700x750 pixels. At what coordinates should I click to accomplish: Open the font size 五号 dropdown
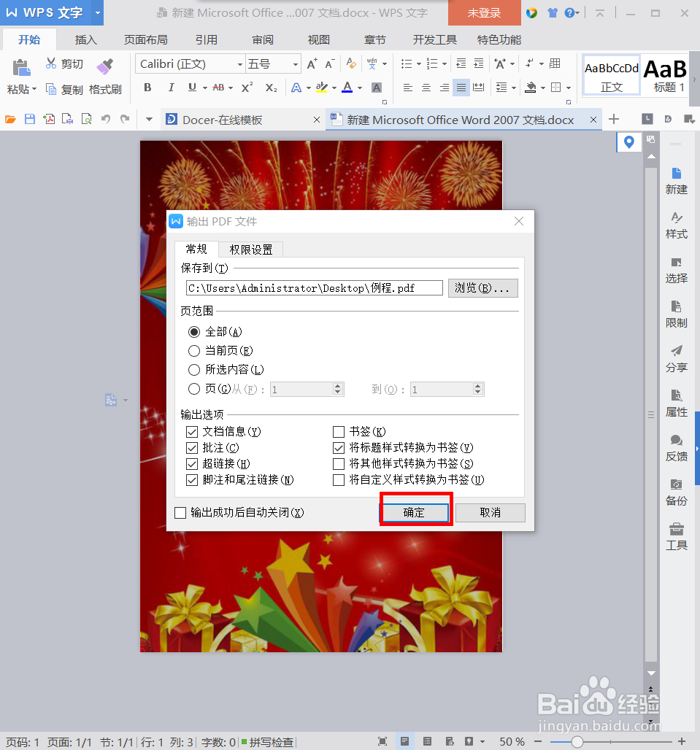[x=296, y=64]
